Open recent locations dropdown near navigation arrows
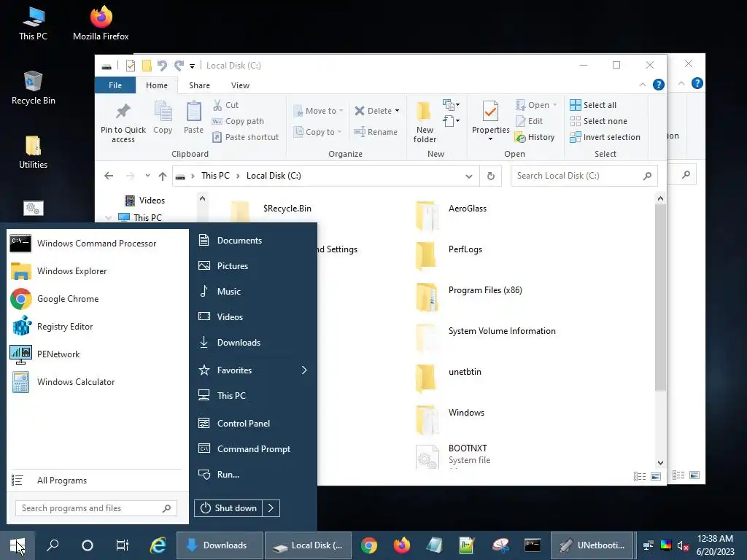 pos(147,176)
